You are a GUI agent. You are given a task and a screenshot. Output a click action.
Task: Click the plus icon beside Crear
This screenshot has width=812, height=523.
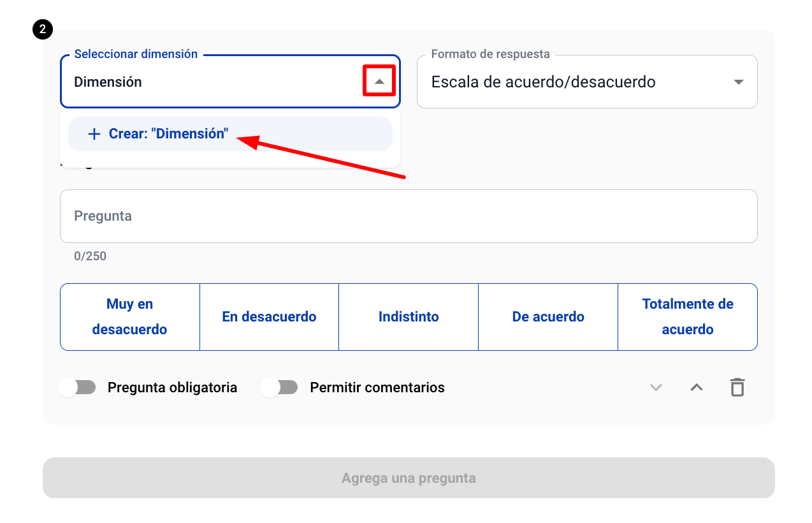pyautogui.click(x=94, y=134)
